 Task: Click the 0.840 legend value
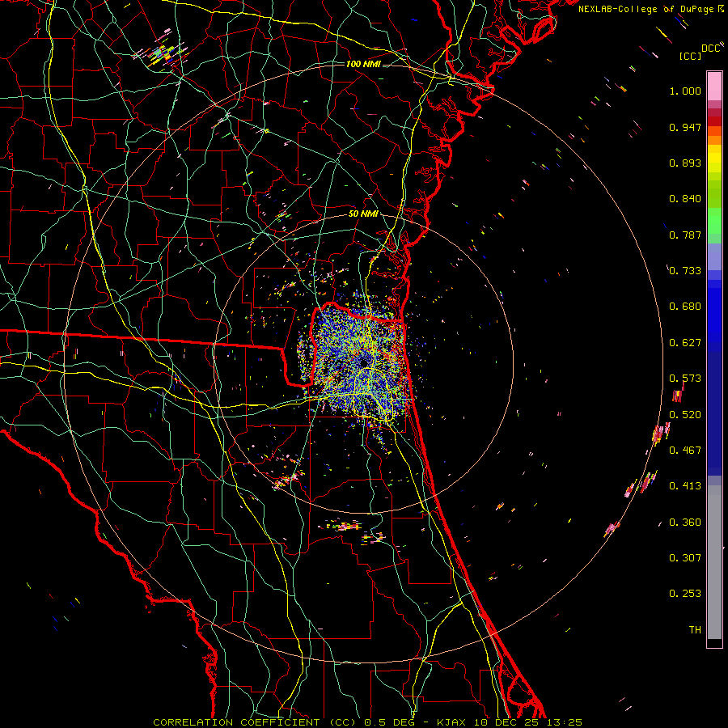click(685, 199)
